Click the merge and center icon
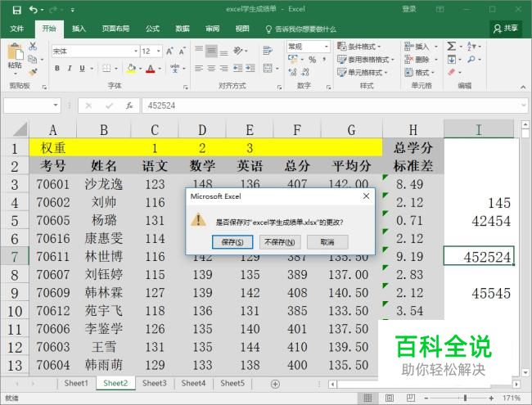Image resolution: width=532 pixels, height=405 pixels. [268, 68]
